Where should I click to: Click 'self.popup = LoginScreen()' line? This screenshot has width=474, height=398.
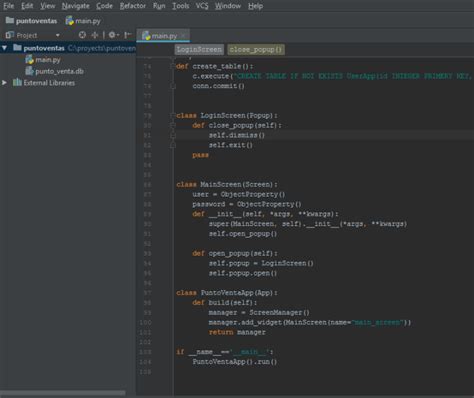(261, 263)
